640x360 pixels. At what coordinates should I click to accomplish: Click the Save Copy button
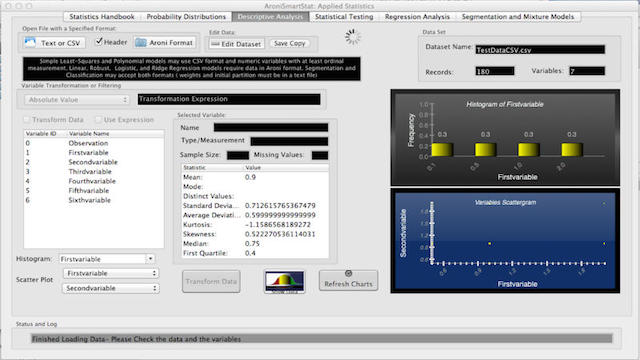coord(290,43)
